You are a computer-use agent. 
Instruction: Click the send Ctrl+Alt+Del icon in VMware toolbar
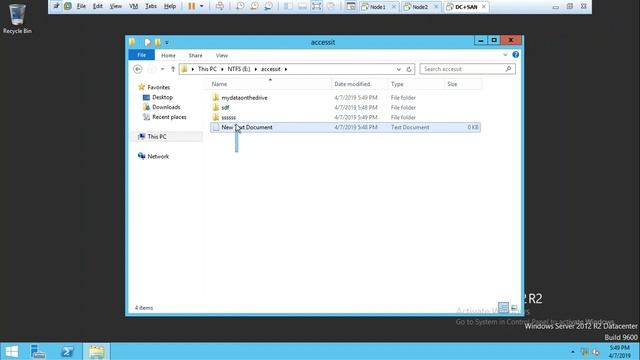pos(220,6)
